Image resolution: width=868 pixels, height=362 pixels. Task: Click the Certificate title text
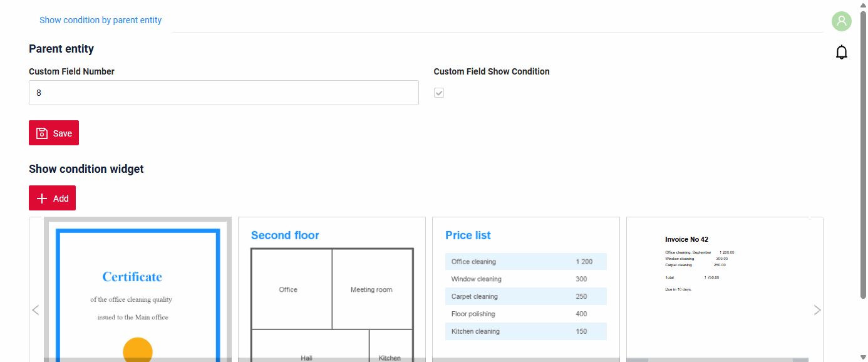[132, 277]
